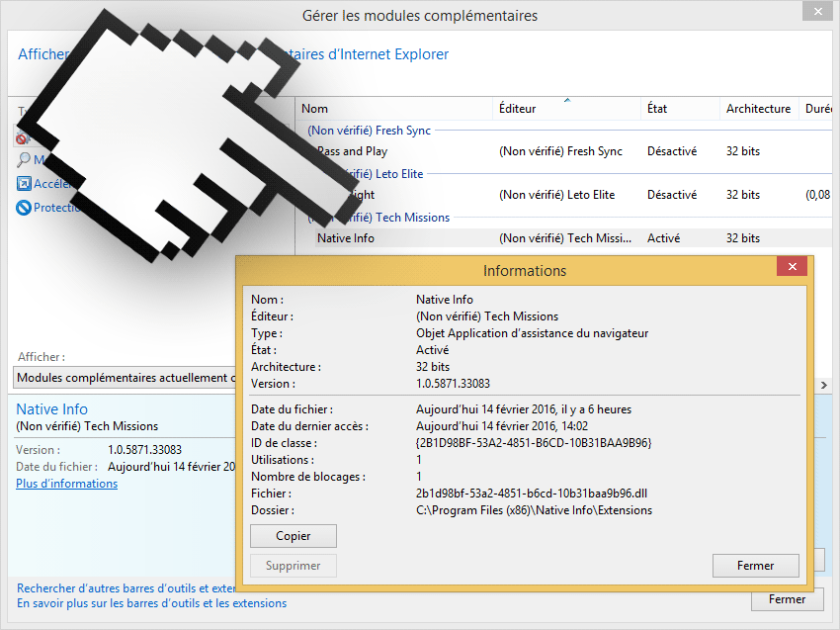Sort by the Architecture column header
840x630 pixels.
(x=759, y=109)
